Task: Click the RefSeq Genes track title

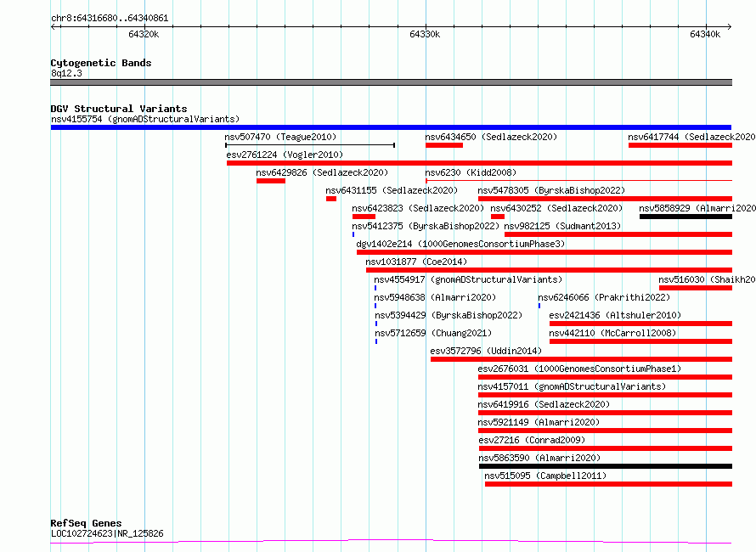Action: [x=87, y=523]
